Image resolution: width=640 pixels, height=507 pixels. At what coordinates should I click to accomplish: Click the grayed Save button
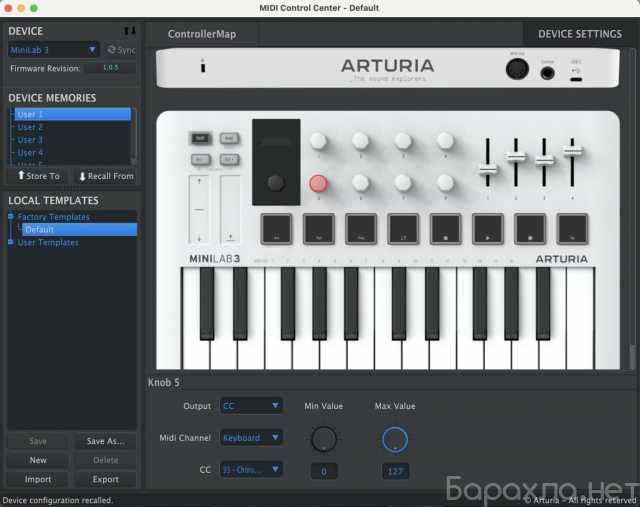pos(38,441)
